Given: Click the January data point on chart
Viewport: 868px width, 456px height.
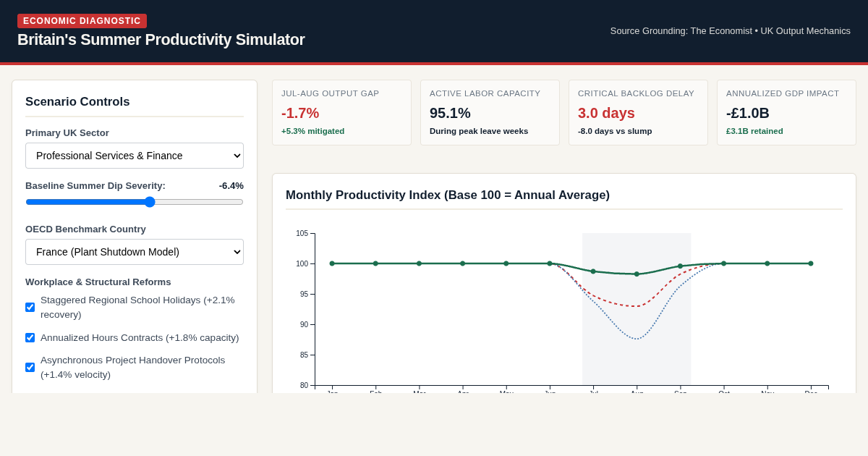Looking at the screenshot, I should 332,263.
